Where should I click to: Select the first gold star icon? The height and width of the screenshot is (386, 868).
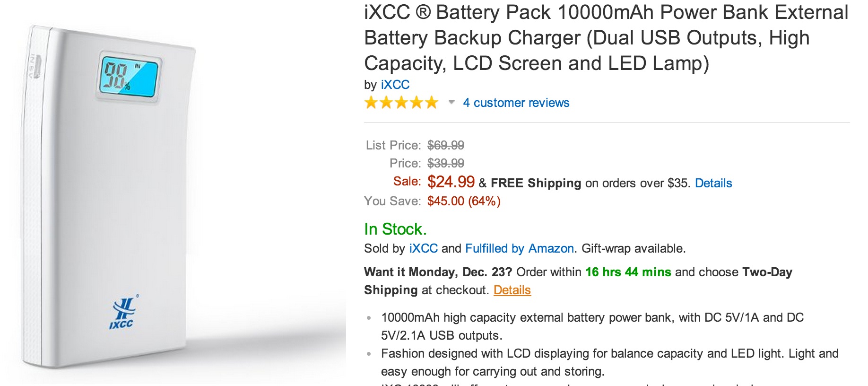point(370,102)
